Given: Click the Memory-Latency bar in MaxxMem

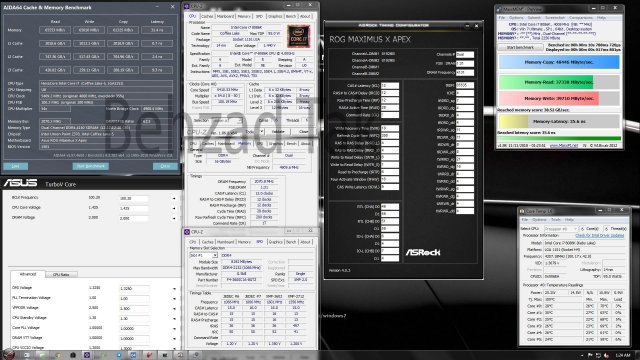Looking at the screenshot, I should click(559, 121).
